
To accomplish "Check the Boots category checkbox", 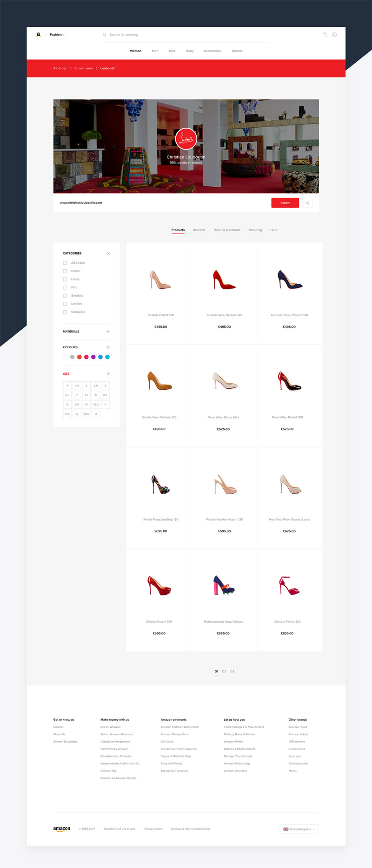I will click(65, 271).
